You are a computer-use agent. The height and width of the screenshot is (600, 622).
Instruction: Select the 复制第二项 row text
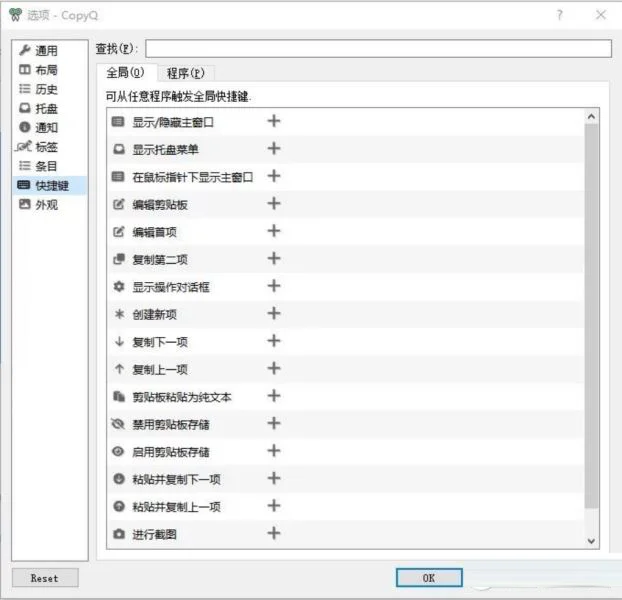pyautogui.click(x=160, y=260)
